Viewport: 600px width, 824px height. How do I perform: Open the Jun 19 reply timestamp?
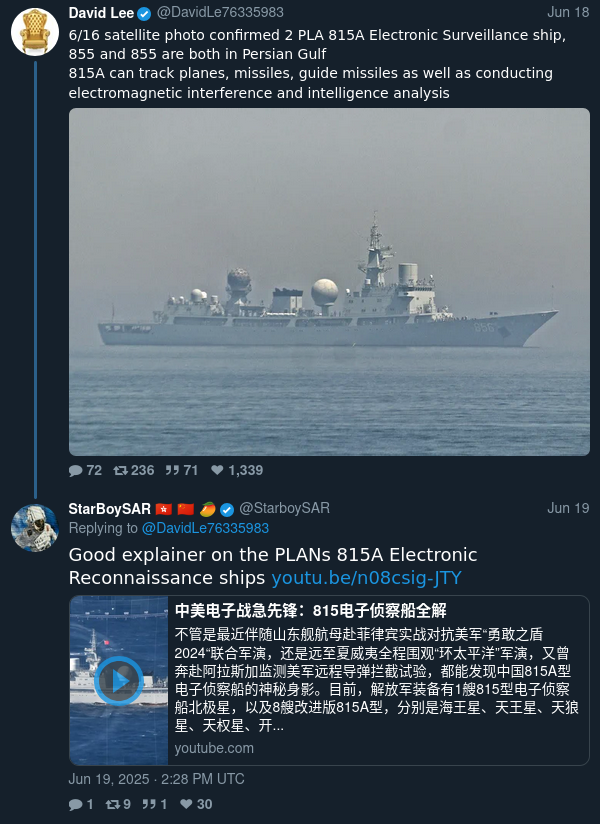pos(568,508)
